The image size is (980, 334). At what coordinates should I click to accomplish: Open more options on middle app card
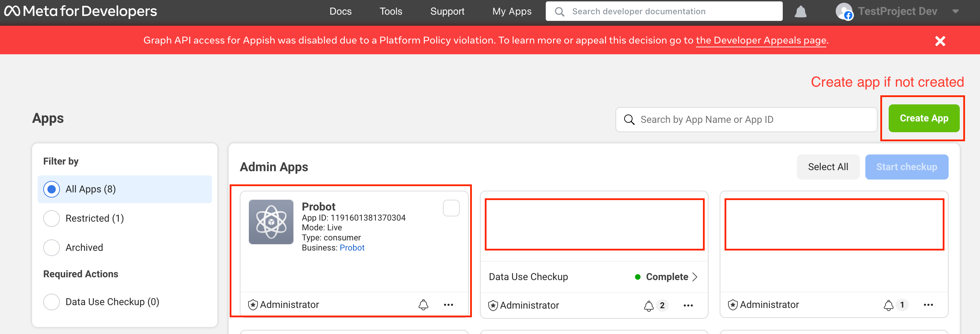(688, 305)
